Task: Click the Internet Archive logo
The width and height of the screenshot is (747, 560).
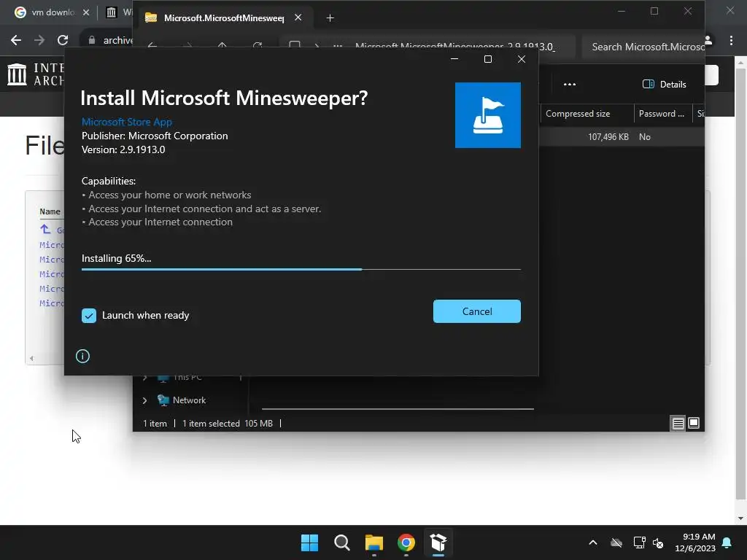Action: click(x=36, y=75)
